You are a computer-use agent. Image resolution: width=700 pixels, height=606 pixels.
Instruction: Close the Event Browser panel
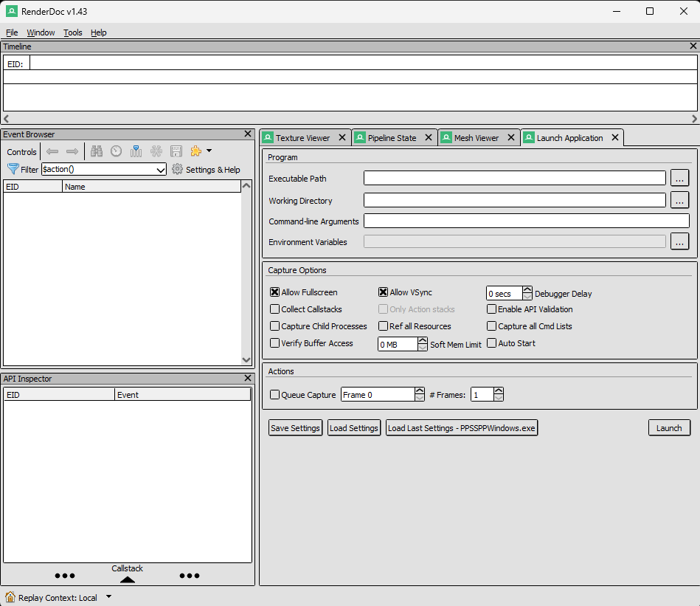pos(248,134)
